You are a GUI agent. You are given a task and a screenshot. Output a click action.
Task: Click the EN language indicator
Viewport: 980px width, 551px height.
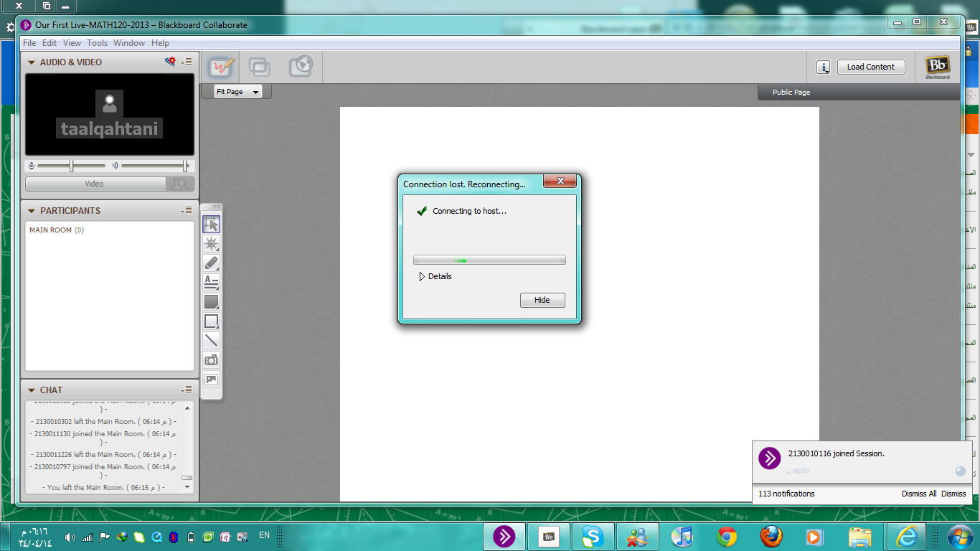click(x=264, y=535)
